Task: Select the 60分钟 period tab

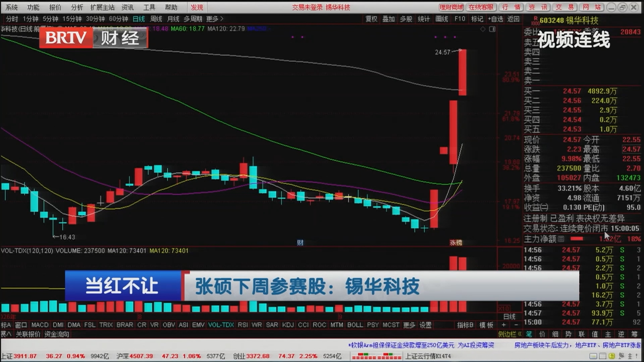Action: coord(118,19)
